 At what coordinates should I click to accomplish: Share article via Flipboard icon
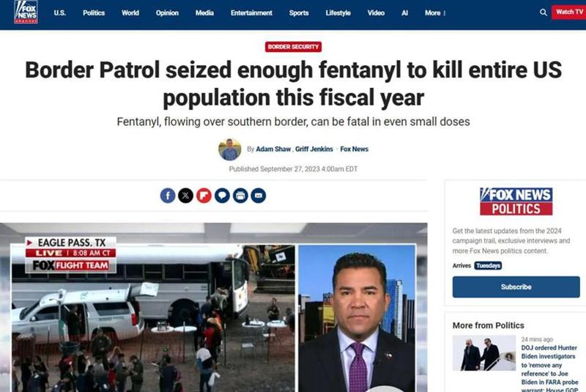tap(204, 196)
